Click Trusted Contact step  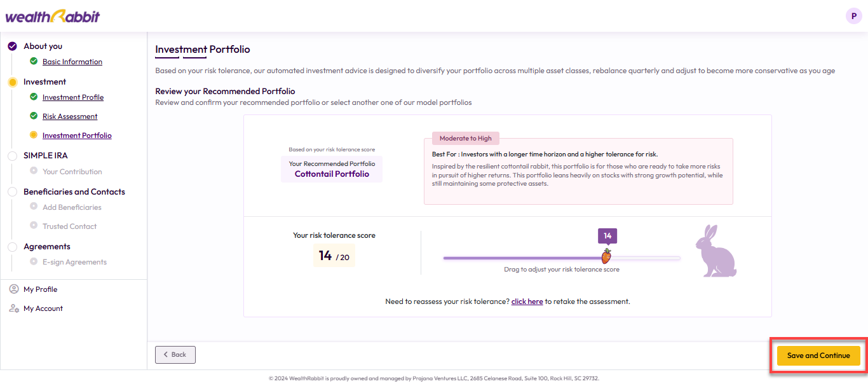(70, 226)
